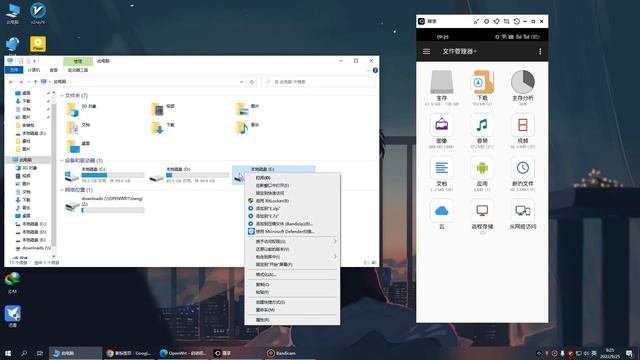Open the 文档 documents category in phone app
Viewport: 640px width, 360px height.
[x=442, y=168]
